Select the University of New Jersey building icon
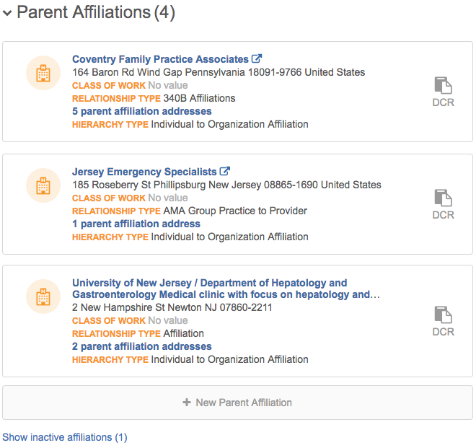This screenshot has height=448, width=476. [43, 297]
